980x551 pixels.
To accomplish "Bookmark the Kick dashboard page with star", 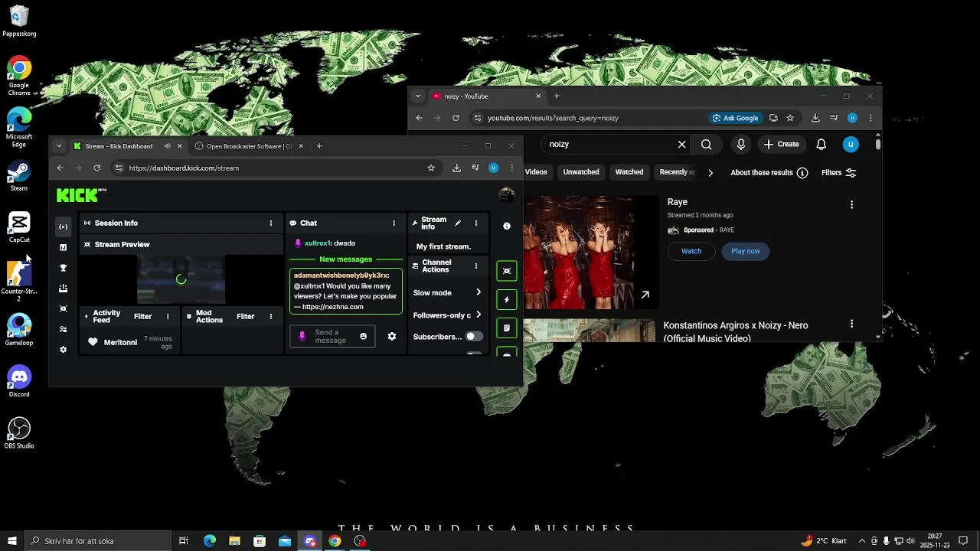I will (x=431, y=168).
